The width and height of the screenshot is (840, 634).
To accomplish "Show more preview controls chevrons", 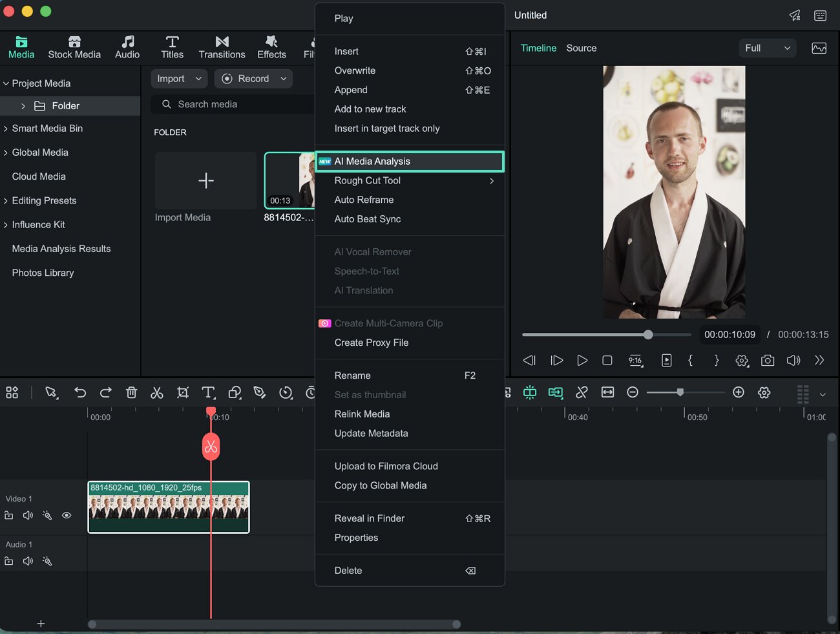I will 819,361.
